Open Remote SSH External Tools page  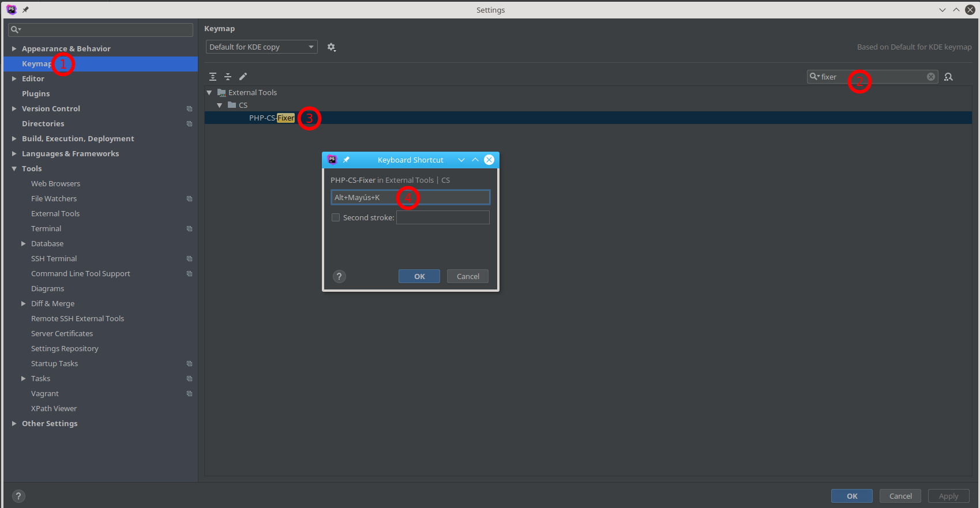(77, 318)
